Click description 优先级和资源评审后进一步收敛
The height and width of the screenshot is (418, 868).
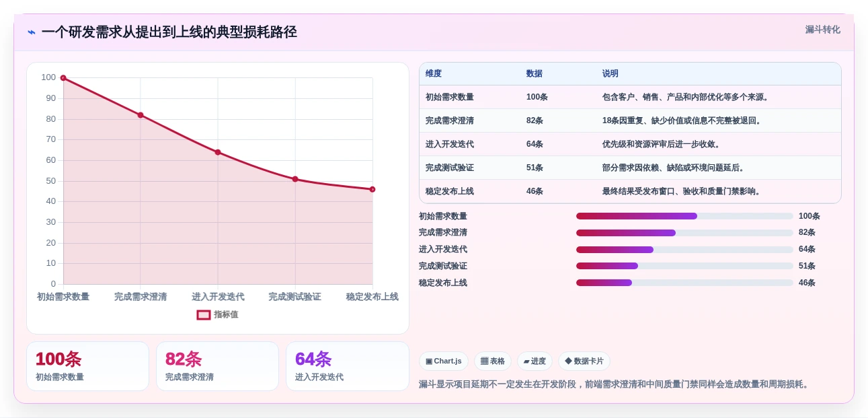662,144
